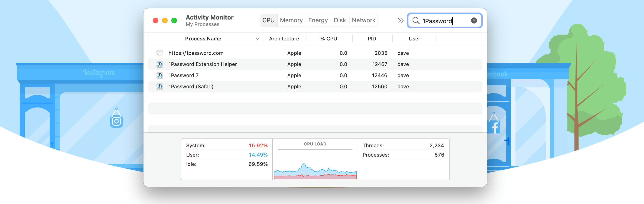Screen dimensions: 644x204
Task: Click the My Processes subtitle
Action: pos(202,24)
